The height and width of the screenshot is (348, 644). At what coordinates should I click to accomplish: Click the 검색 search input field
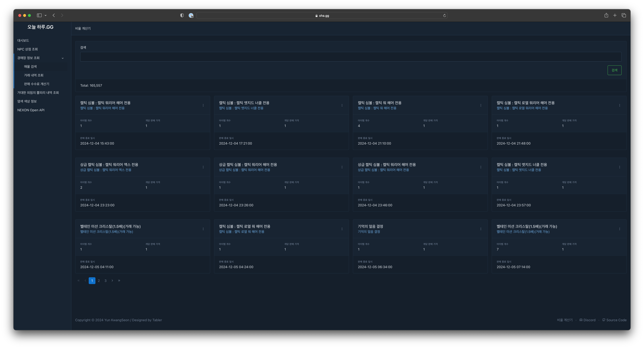pos(350,57)
